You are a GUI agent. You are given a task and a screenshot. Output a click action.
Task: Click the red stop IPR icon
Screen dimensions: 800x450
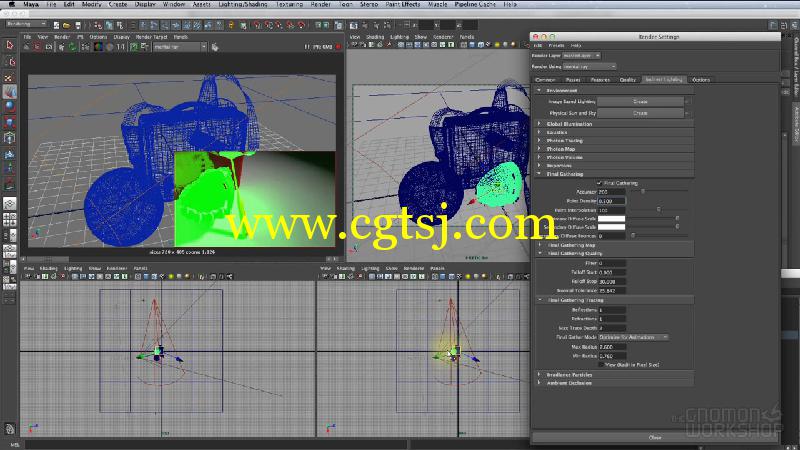[338, 47]
